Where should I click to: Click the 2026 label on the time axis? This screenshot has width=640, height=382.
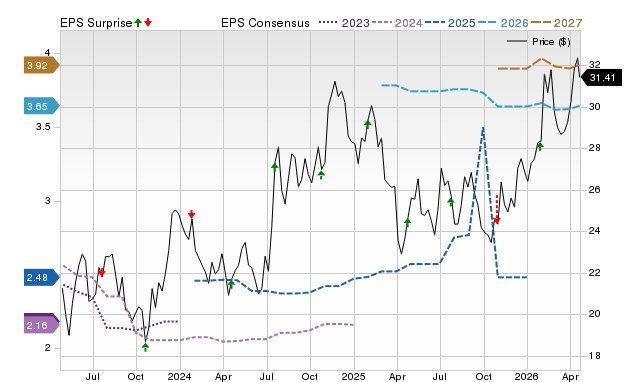point(527,376)
